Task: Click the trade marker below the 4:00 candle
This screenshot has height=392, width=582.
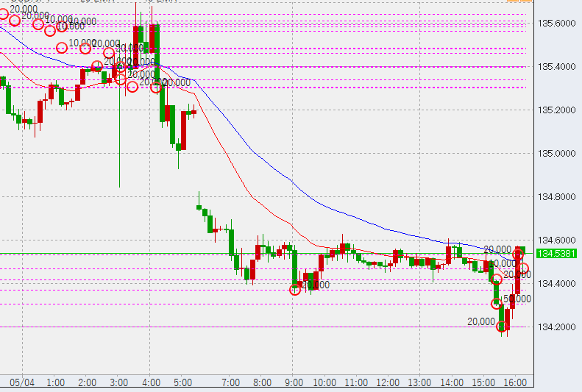Action: (156, 88)
